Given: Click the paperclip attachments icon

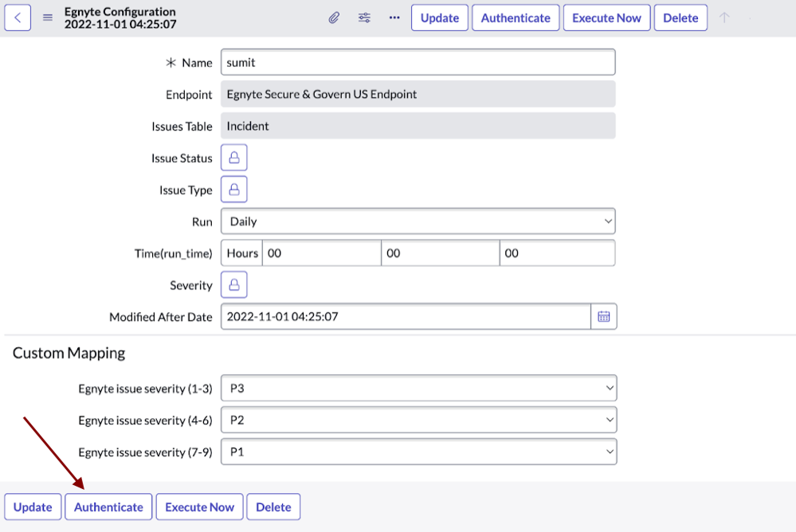Looking at the screenshot, I should 334,17.
